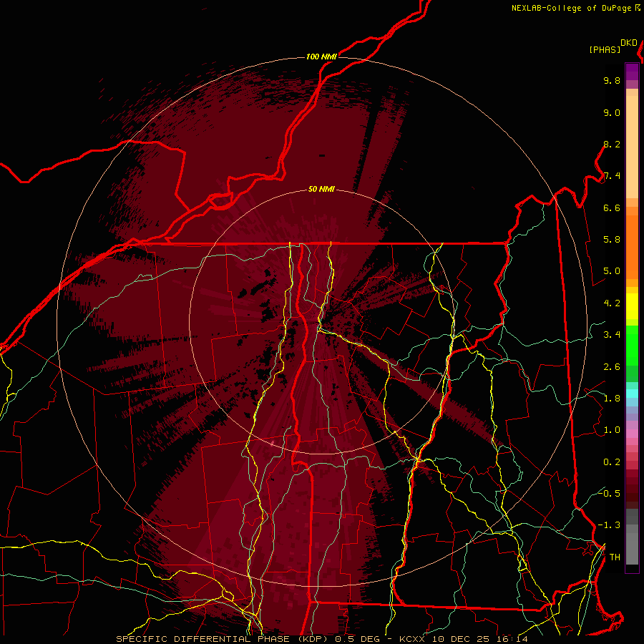Image resolution: width=644 pixels, height=644 pixels.
Task: Select the -0.5 scale value
Action: click(609, 493)
